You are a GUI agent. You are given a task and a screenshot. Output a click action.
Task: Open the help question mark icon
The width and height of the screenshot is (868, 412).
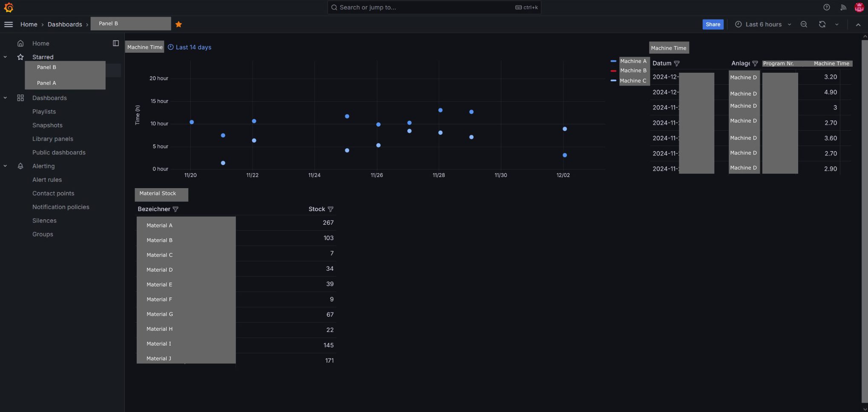(826, 7)
